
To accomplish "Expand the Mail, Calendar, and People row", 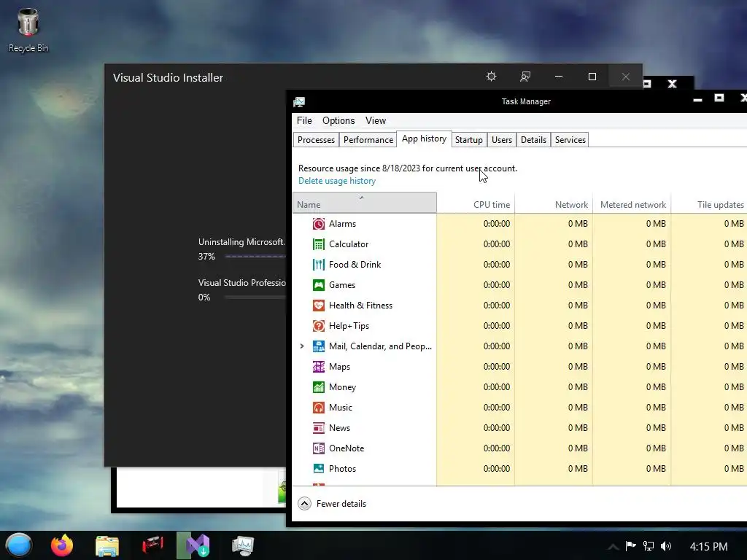I will [x=302, y=346].
